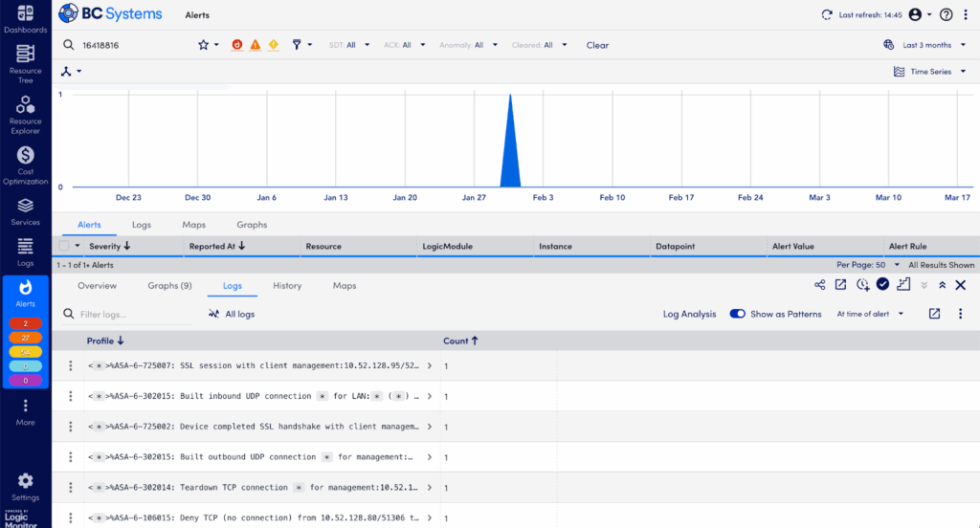Open the Cleared filter dropdown
Screen dimensions: 980x528
pos(540,45)
